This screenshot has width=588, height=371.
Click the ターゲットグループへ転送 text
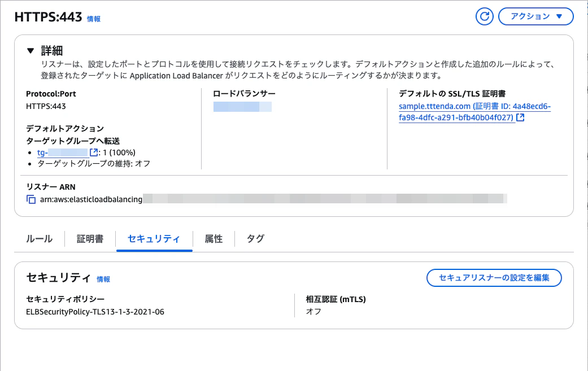coord(73,141)
